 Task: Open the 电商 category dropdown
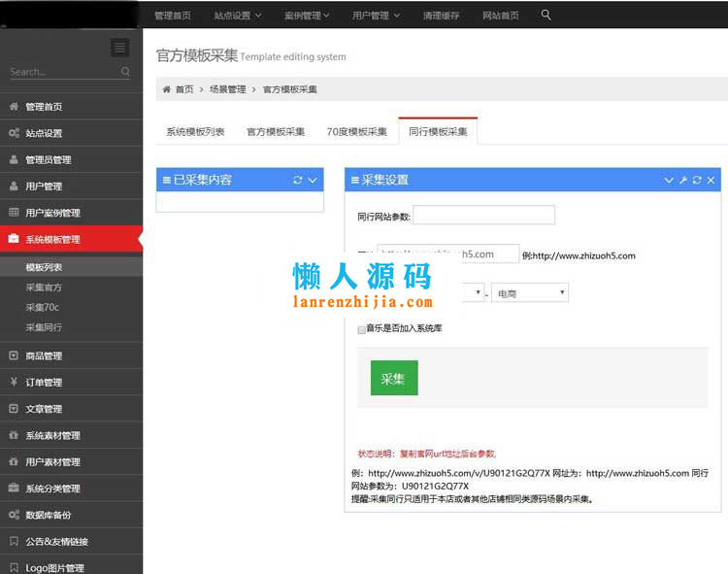tap(529, 292)
